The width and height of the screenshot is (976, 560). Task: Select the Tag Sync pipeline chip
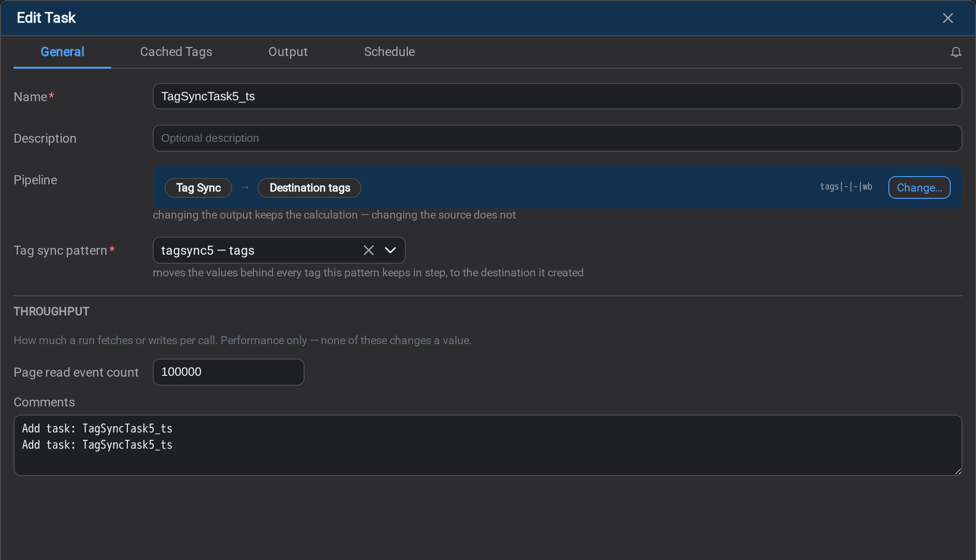pos(198,188)
